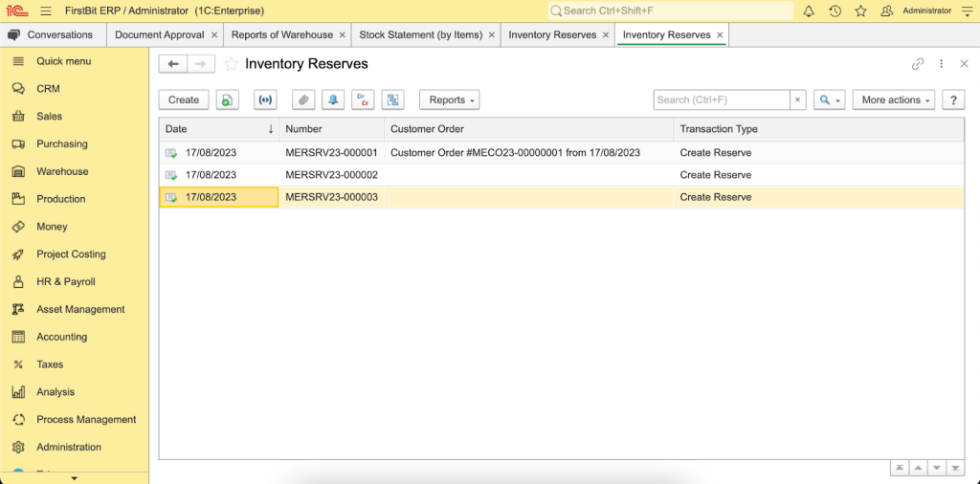Screen dimensions: 980x484
Task: Switch to the Stock Statement (by Items) tab
Action: (x=421, y=35)
